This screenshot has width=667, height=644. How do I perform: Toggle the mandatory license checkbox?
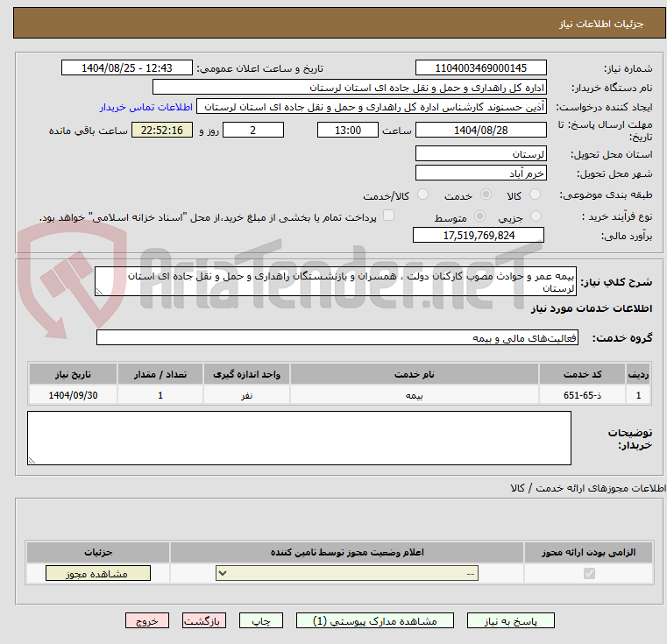pos(589,574)
